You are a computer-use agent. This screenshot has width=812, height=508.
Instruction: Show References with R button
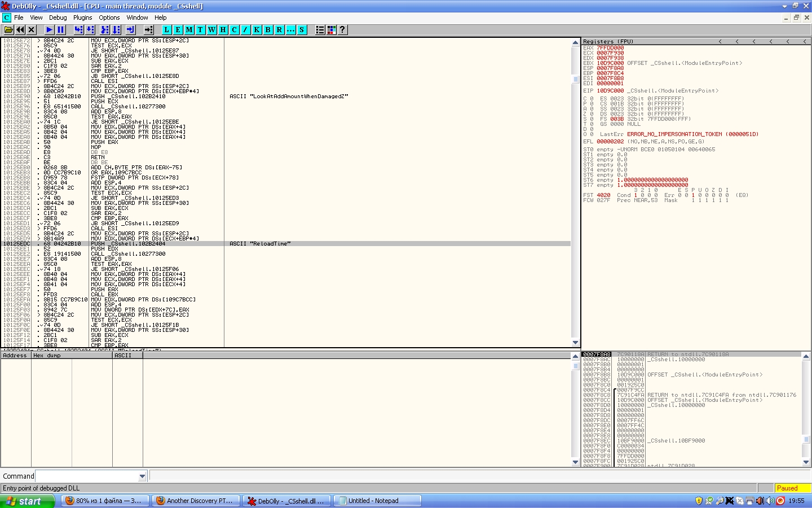[x=280, y=29]
